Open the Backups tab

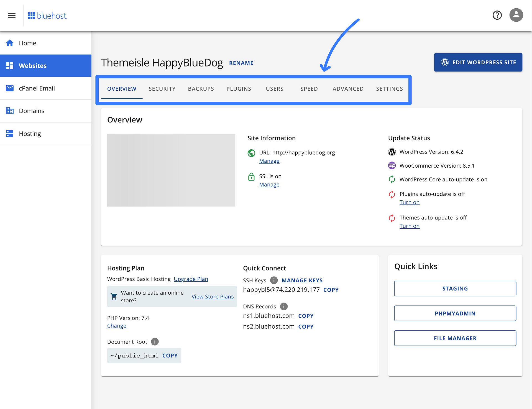(201, 88)
